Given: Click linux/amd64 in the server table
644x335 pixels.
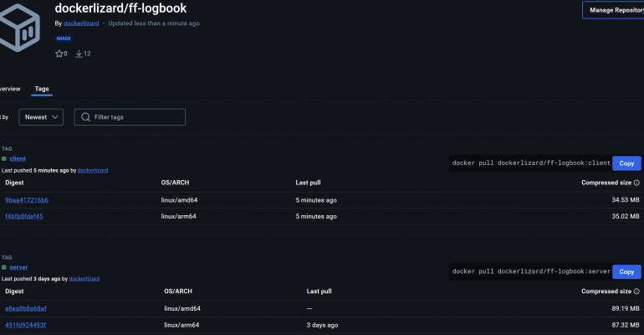Looking at the screenshot, I should [x=182, y=308].
